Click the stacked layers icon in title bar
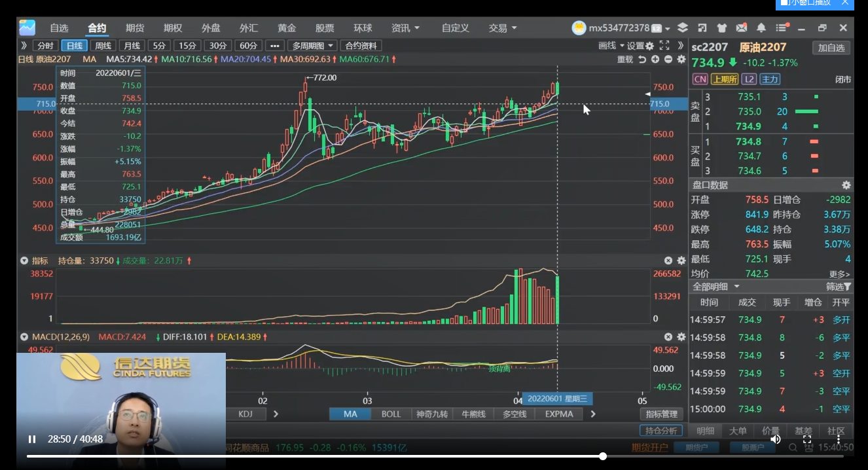 683,28
